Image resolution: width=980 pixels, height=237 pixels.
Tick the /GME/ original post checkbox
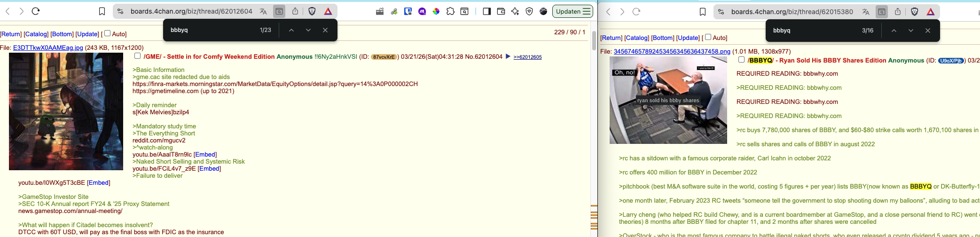[x=137, y=56]
